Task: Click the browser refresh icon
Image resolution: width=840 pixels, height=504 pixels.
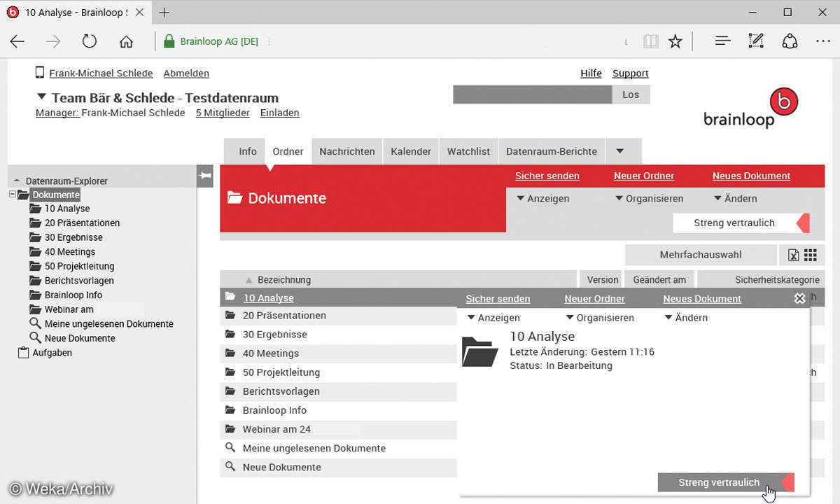Action: (90, 41)
